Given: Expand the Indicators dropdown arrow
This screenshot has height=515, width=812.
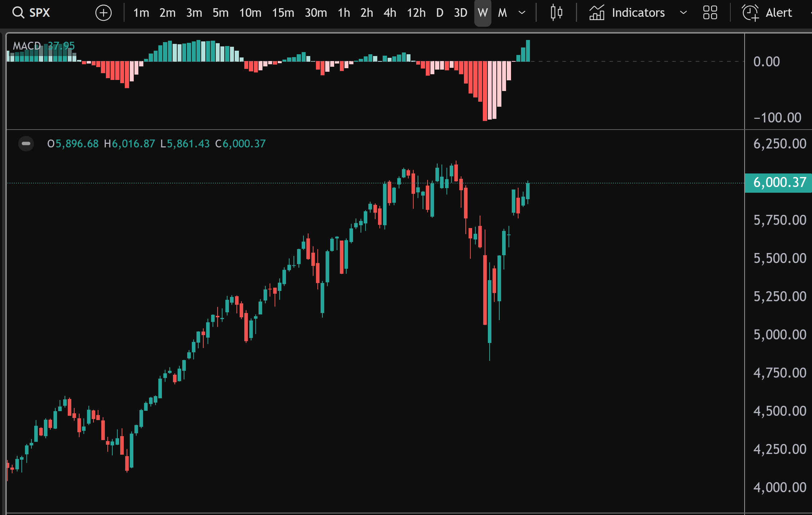Looking at the screenshot, I should (x=683, y=13).
